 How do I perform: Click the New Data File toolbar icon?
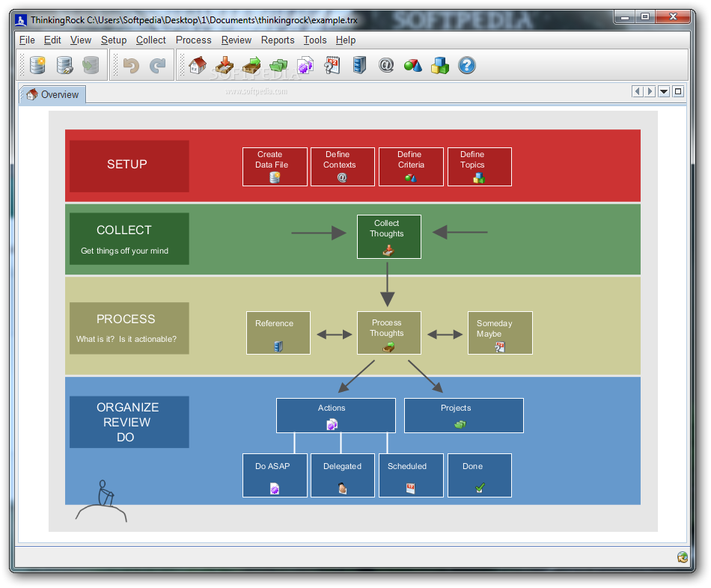37,65
